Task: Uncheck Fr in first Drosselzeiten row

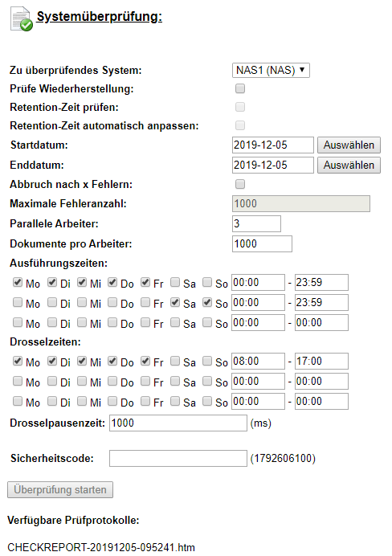Action: [x=145, y=361]
